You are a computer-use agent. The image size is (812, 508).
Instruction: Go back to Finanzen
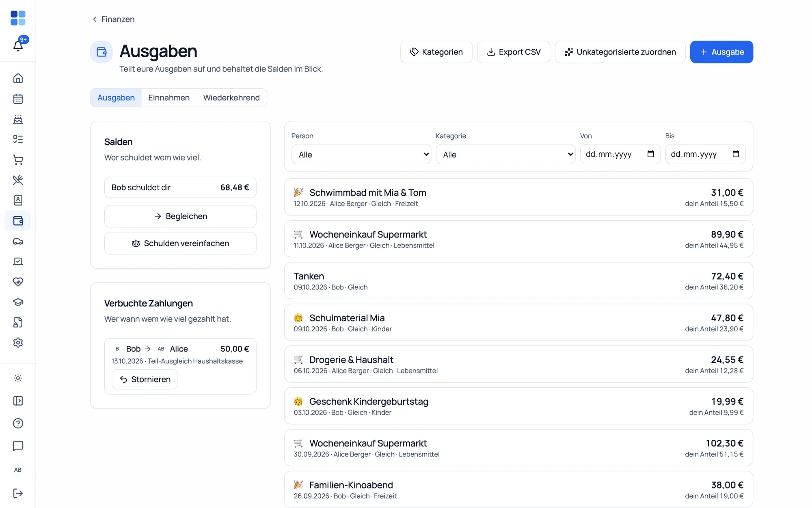pos(113,19)
